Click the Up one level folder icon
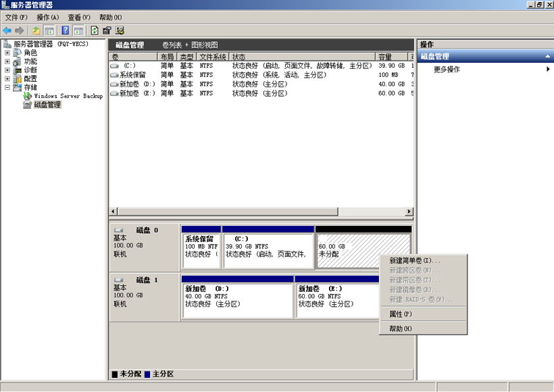Viewport: 554px width, 392px height. (36, 30)
